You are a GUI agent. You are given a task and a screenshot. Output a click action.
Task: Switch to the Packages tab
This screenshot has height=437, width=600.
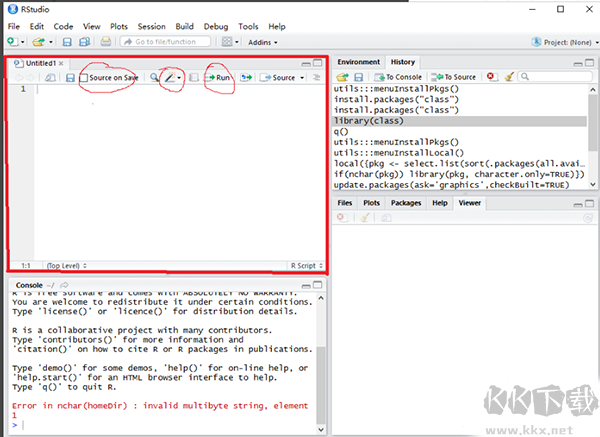point(406,203)
